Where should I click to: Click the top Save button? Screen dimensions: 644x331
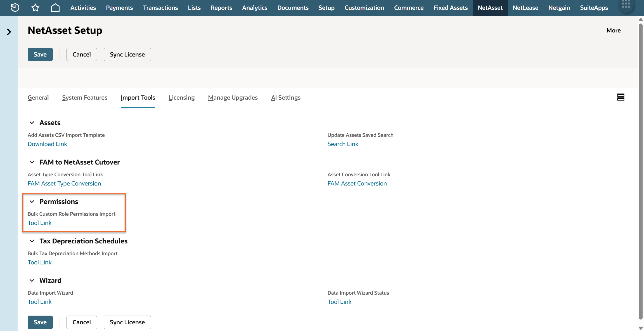coord(40,54)
